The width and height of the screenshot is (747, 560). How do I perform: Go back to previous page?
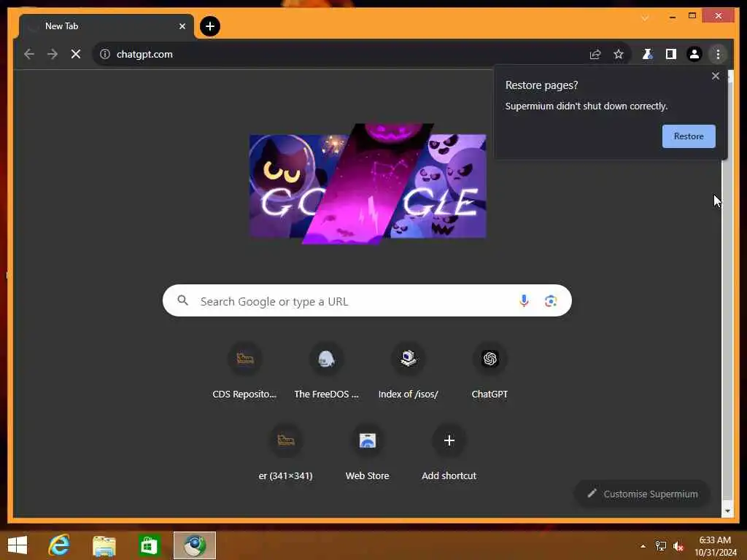pyautogui.click(x=29, y=54)
